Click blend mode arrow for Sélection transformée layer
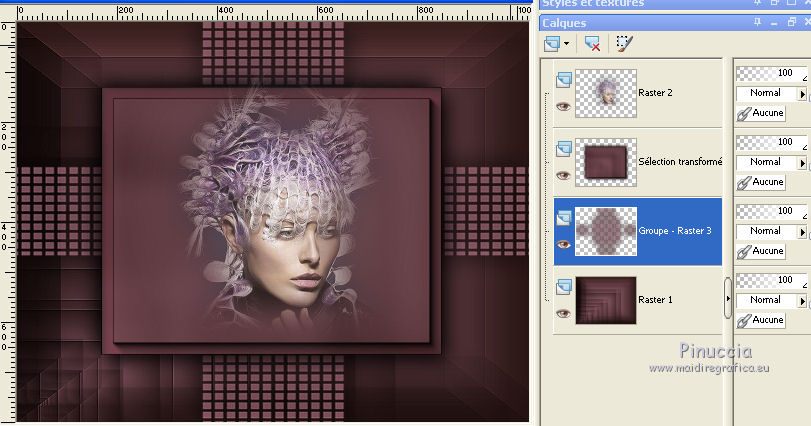811x426 pixels. coord(802,163)
